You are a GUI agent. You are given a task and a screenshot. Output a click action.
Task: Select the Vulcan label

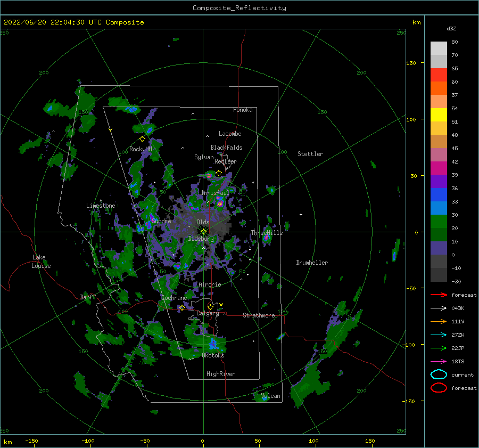pos(271,396)
